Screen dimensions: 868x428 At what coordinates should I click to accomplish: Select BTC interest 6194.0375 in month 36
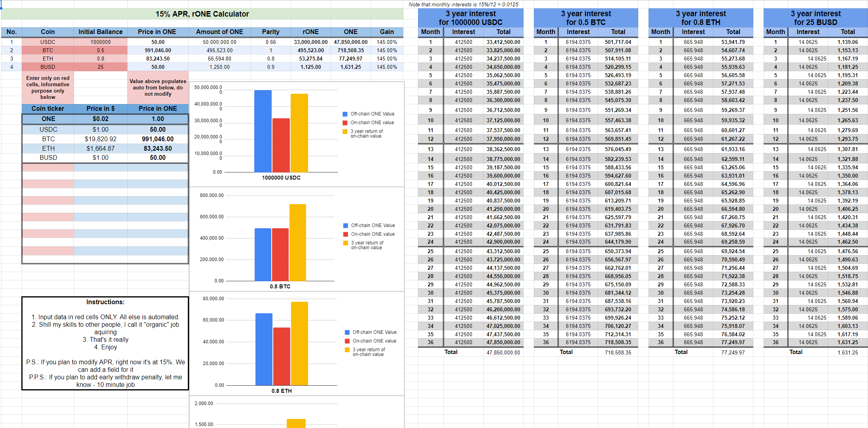[x=578, y=342]
